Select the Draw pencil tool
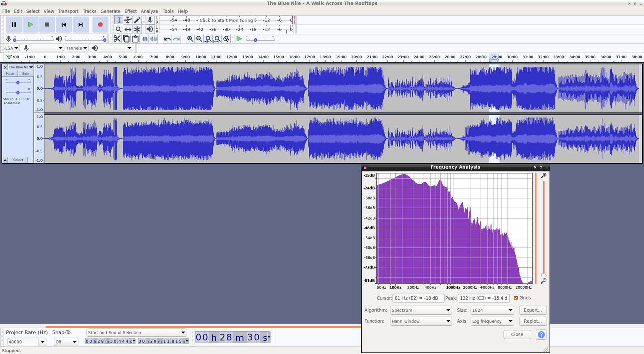The height and width of the screenshot is (354, 644). 137,20
